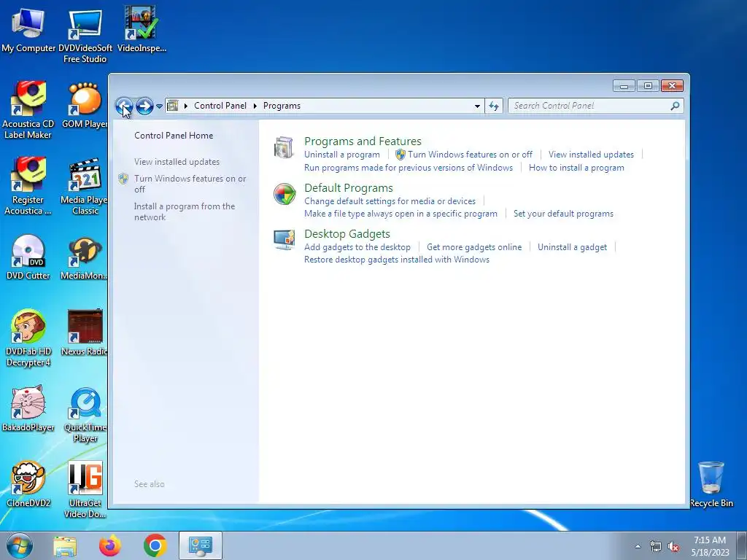Click the Control Panel icon in address bar
This screenshot has width=747, height=560.
click(x=172, y=106)
